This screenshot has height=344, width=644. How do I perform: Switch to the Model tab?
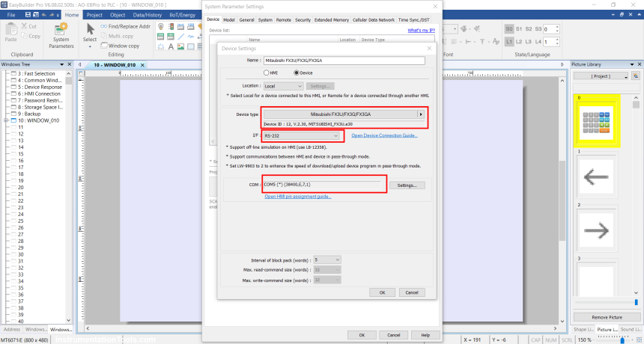(229, 19)
